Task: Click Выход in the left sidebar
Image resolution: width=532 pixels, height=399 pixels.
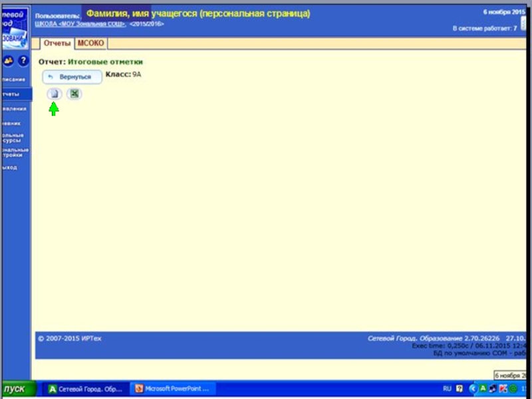Action: pyautogui.click(x=9, y=168)
